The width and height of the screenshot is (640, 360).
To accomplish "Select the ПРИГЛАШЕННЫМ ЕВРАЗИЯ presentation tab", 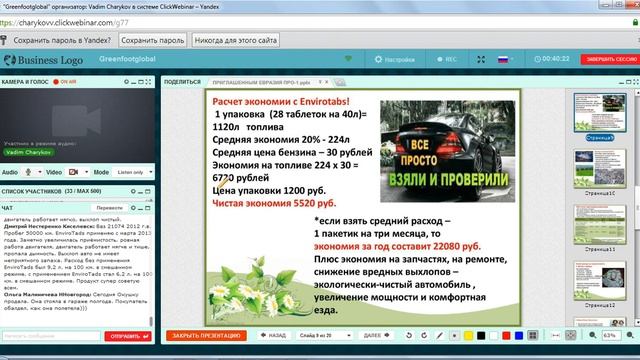I will 261,82.
